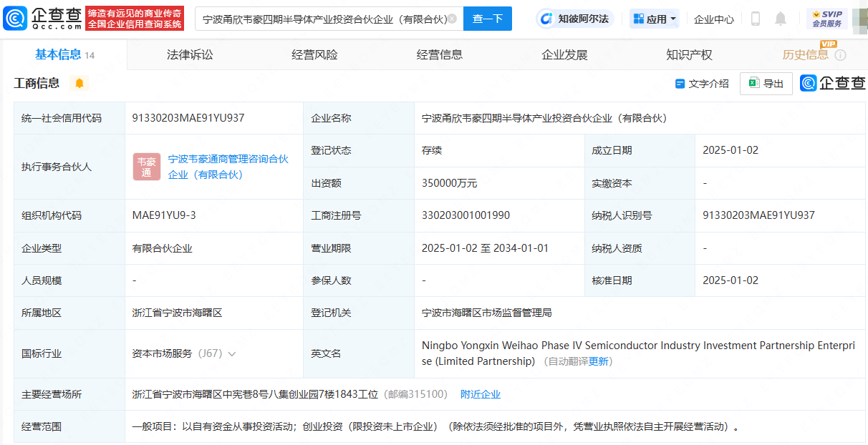Click the 企查查 logo near 导出

tap(833, 83)
